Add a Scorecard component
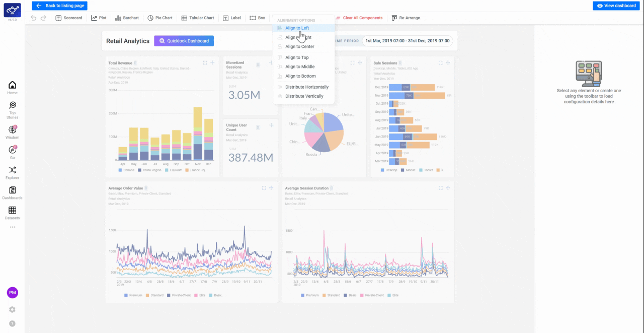Viewport: 644px width, 333px height. [69, 18]
